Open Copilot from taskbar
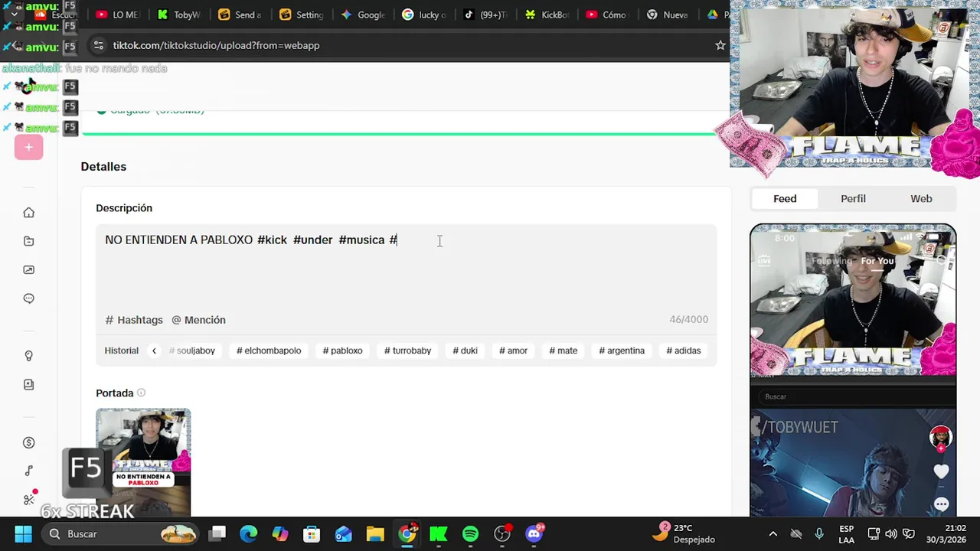The height and width of the screenshot is (551, 980). point(279,533)
